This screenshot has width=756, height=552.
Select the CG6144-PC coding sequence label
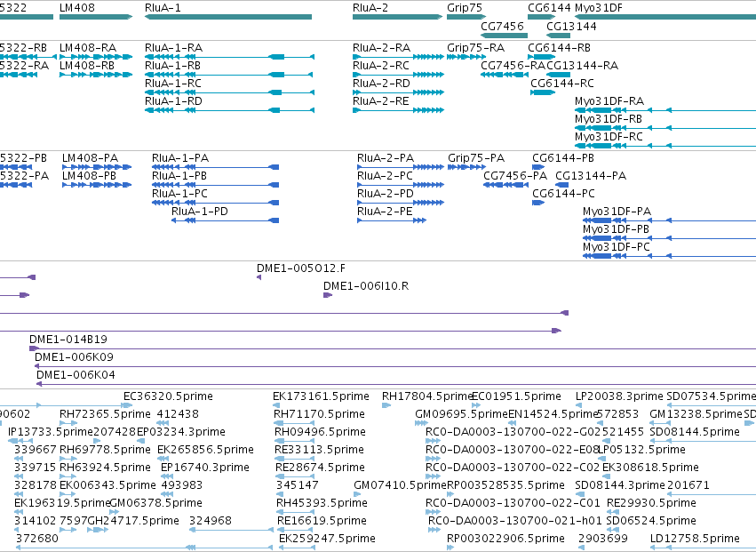click(563, 194)
